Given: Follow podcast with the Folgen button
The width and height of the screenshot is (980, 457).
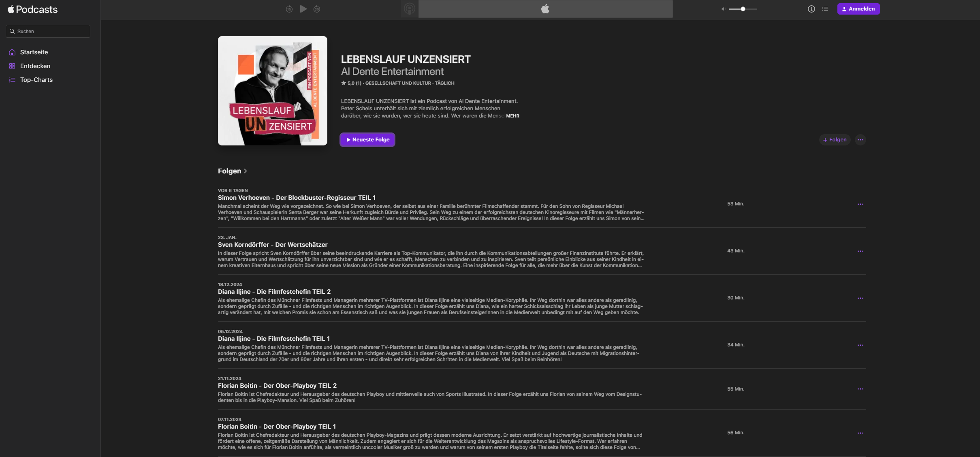Looking at the screenshot, I should pos(835,140).
